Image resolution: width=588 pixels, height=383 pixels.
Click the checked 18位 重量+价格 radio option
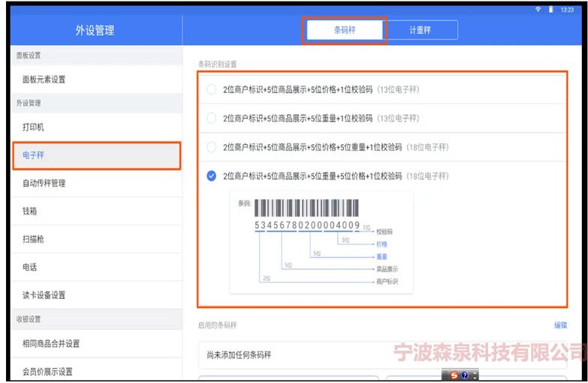pyautogui.click(x=212, y=176)
